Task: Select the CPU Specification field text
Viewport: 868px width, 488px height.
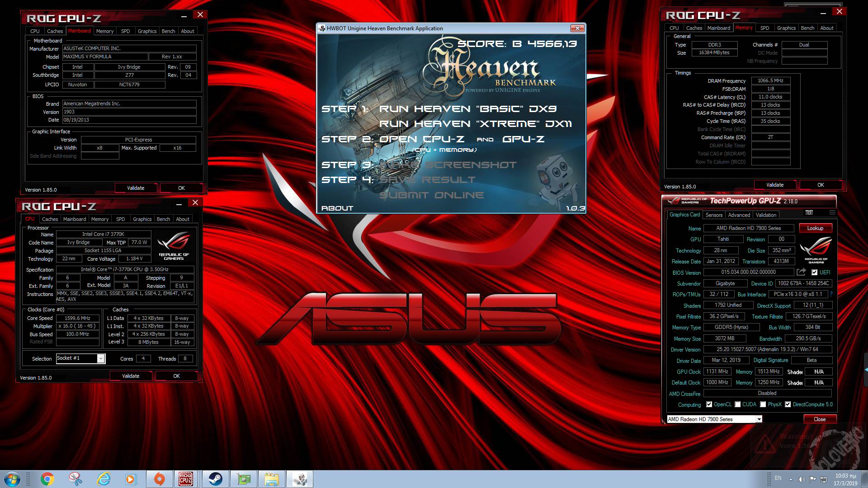Action: click(x=125, y=269)
